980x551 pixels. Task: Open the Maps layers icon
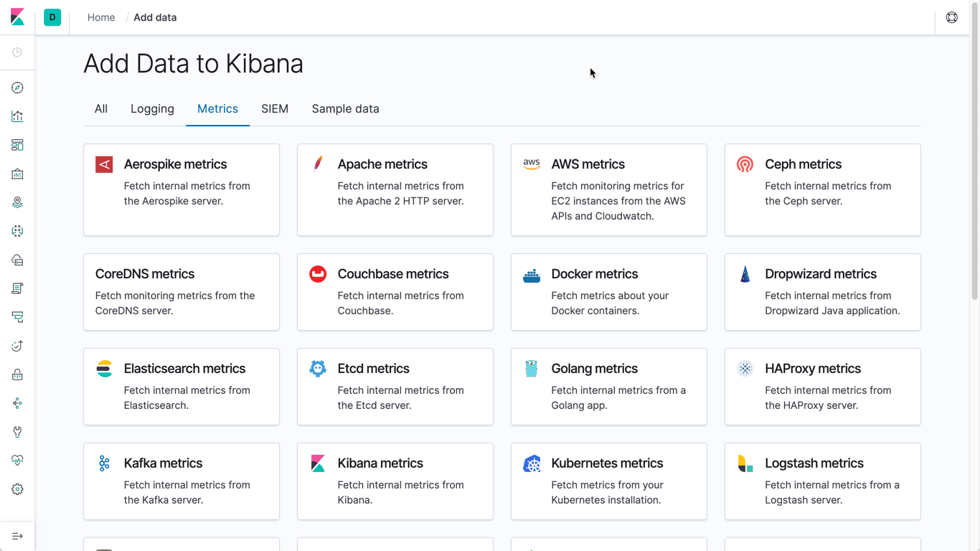17,202
